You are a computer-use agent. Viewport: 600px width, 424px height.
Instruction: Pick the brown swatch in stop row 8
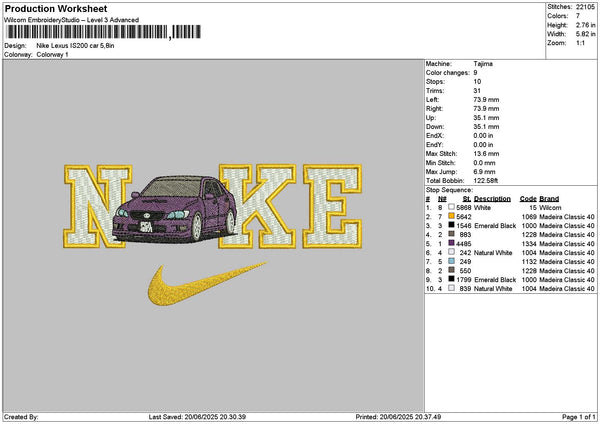(x=452, y=270)
